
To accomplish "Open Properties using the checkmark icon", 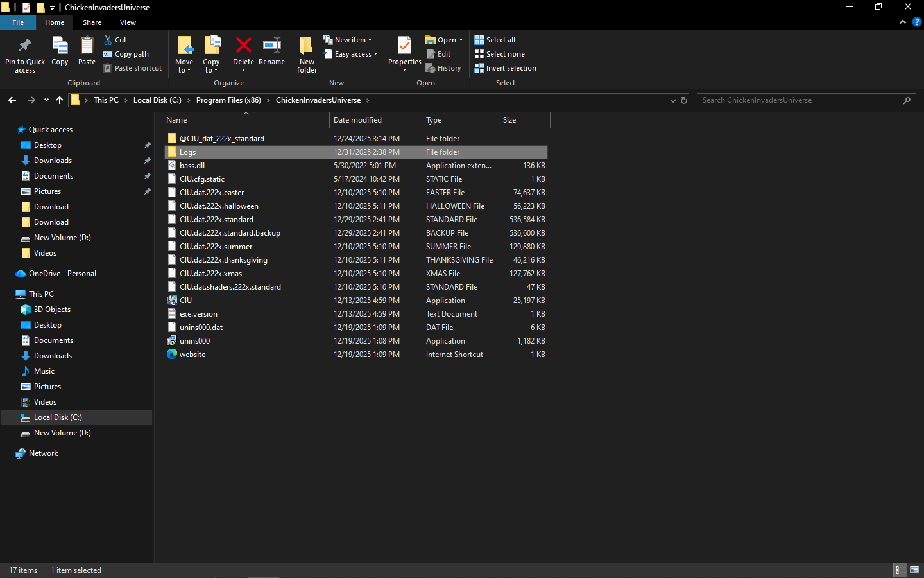I will point(404,46).
